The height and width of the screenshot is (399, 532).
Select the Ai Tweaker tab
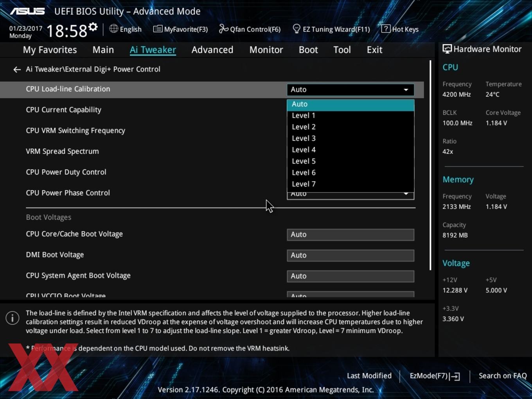point(153,50)
